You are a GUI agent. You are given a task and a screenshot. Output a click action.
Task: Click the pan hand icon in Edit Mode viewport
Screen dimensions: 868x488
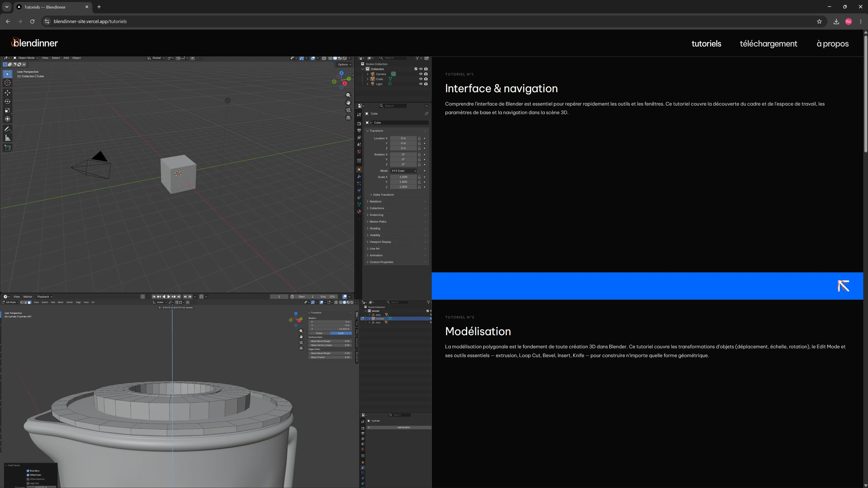(x=301, y=337)
